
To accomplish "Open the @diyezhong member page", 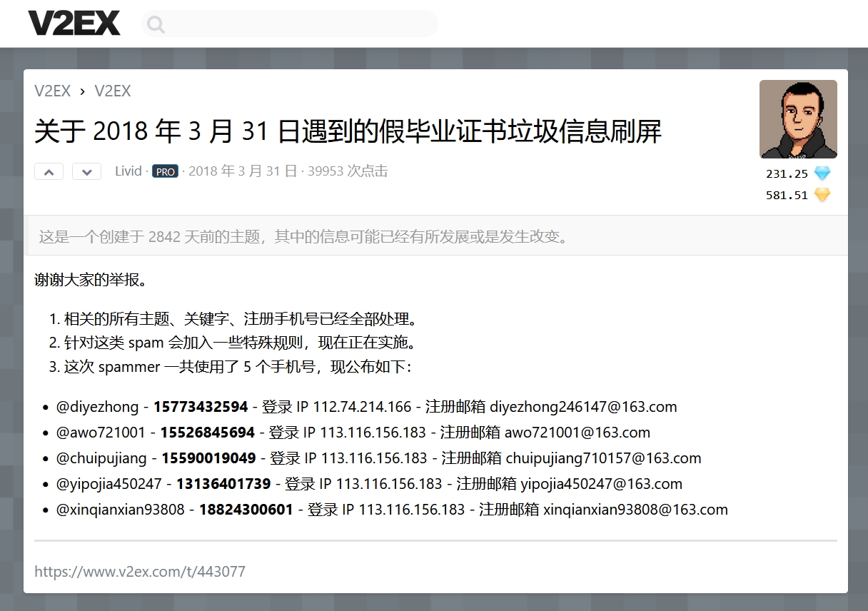I will (x=99, y=406).
